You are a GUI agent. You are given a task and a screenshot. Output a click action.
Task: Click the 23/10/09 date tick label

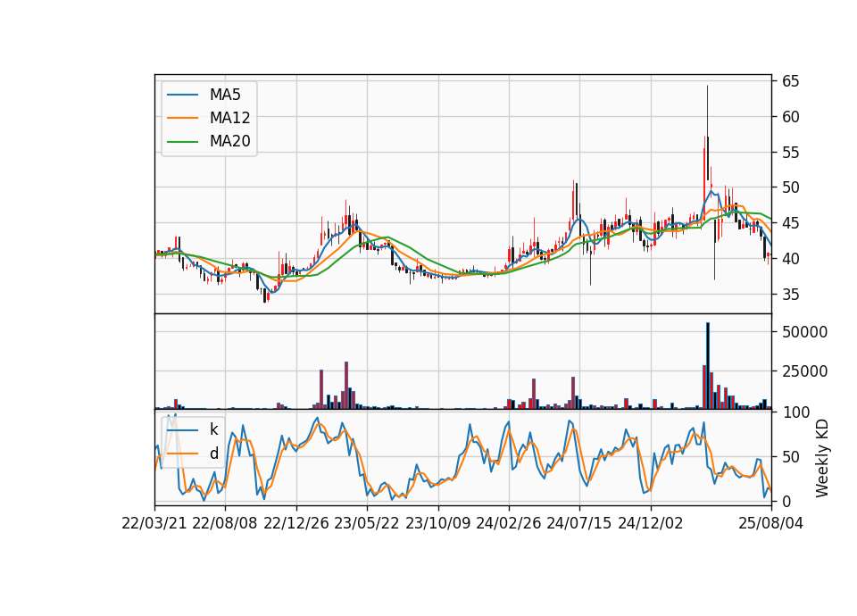click(x=437, y=523)
